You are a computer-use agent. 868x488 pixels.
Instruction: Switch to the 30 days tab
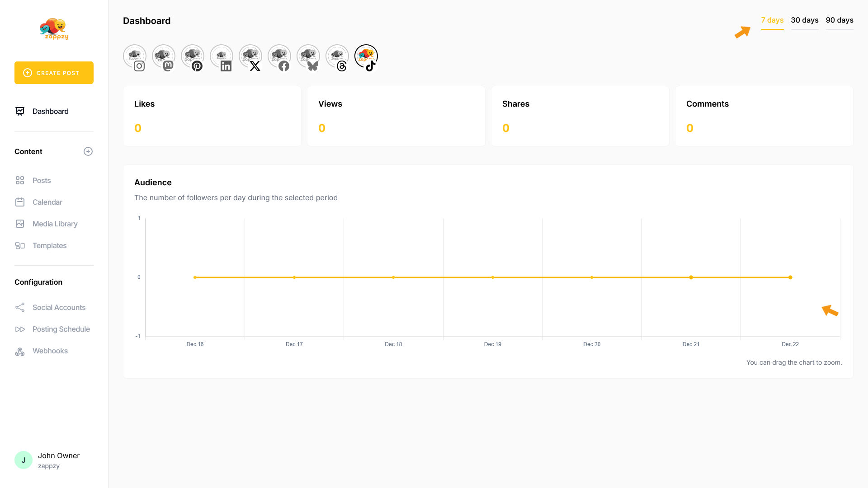pyautogui.click(x=805, y=20)
